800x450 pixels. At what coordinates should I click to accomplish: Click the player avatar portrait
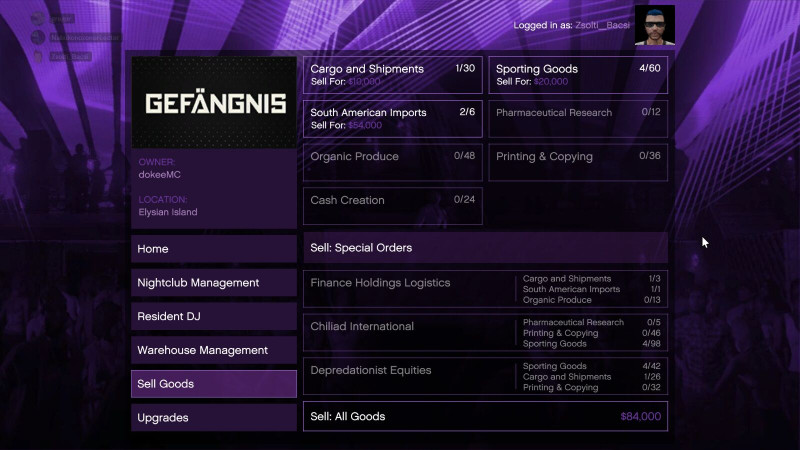tap(655, 25)
